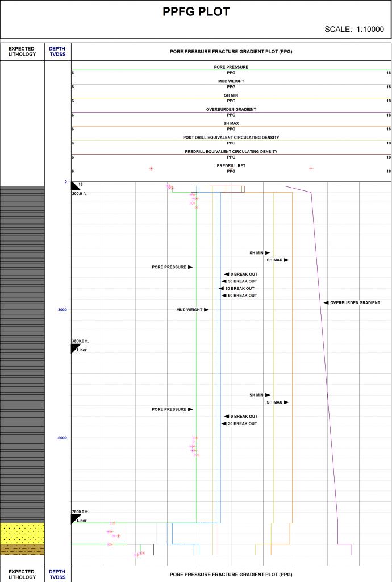Image resolution: width=392 pixels, height=582 pixels.
Task: Click the bottom EXPECTED LITHOLOGY footer label
Action: [22, 574]
